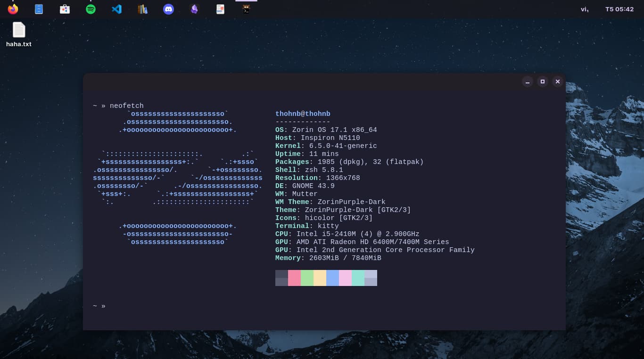The image size is (644, 359).
Task: Open the Obsidian-style purple crystal app
Action: pos(194,9)
